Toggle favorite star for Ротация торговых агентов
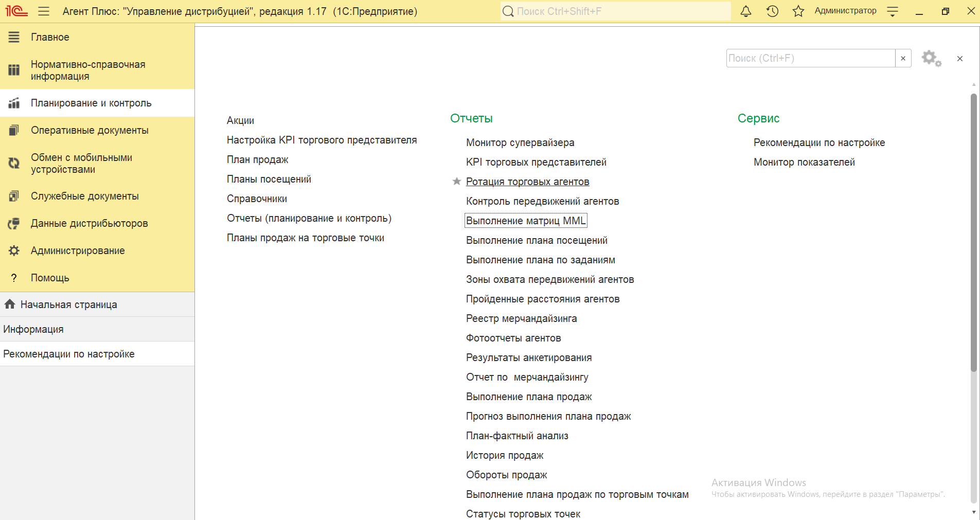The width and height of the screenshot is (980, 520). pos(456,181)
